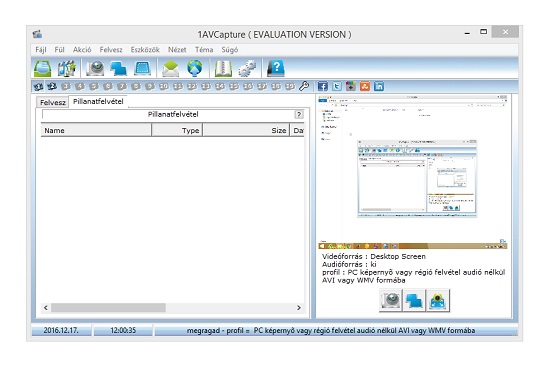This screenshot has width=550, height=367.
Task: Click the orange share icon before LinkedIn
Action: 365,86
